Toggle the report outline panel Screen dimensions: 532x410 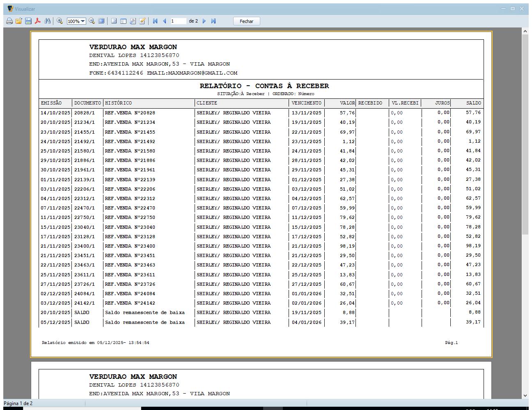114,21
